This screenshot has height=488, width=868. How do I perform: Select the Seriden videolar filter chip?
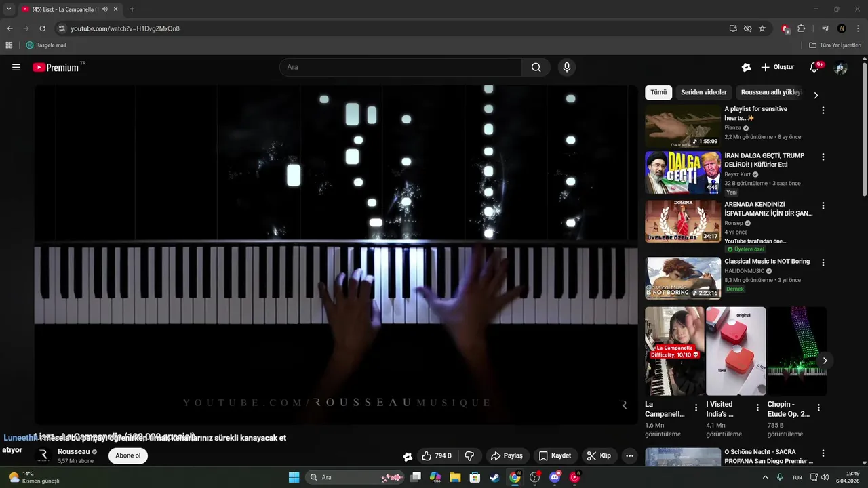704,92
